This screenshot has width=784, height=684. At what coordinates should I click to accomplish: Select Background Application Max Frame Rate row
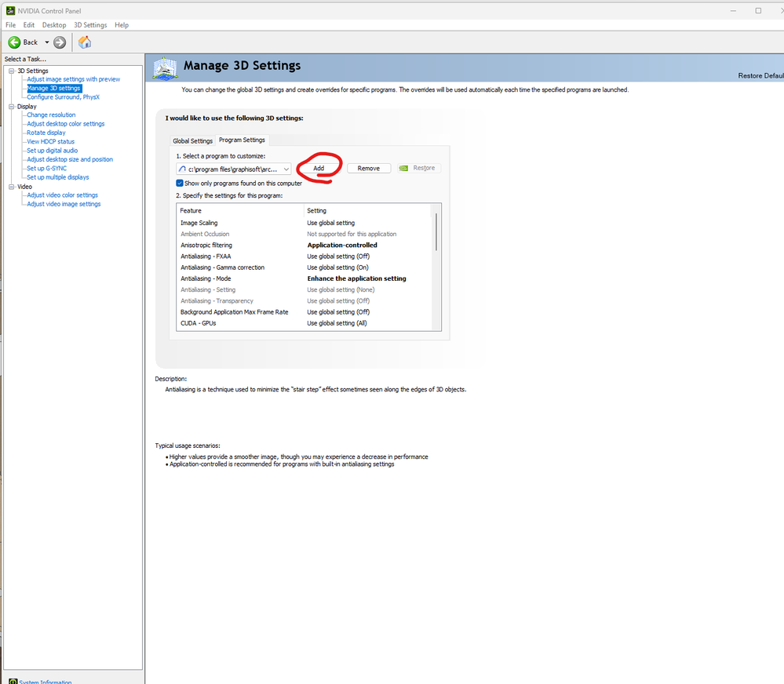pos(304,312)
